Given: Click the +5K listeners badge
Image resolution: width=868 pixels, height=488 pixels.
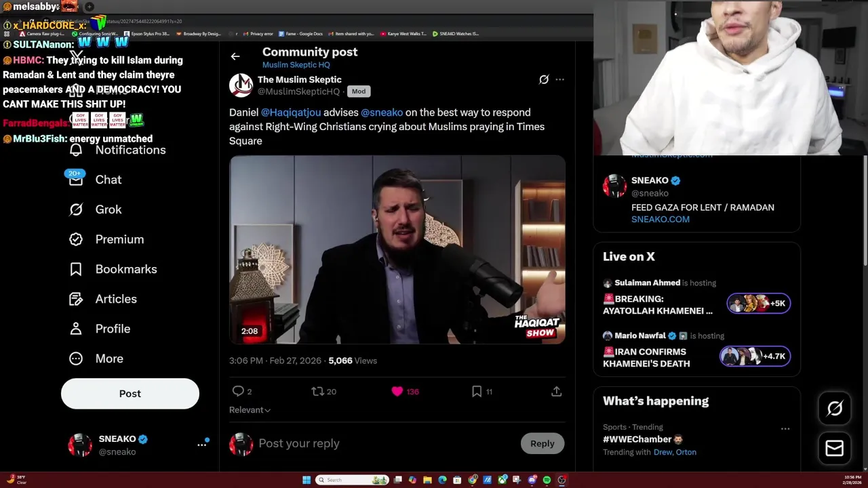Looking at the screenshot, I should click(759, 303).
